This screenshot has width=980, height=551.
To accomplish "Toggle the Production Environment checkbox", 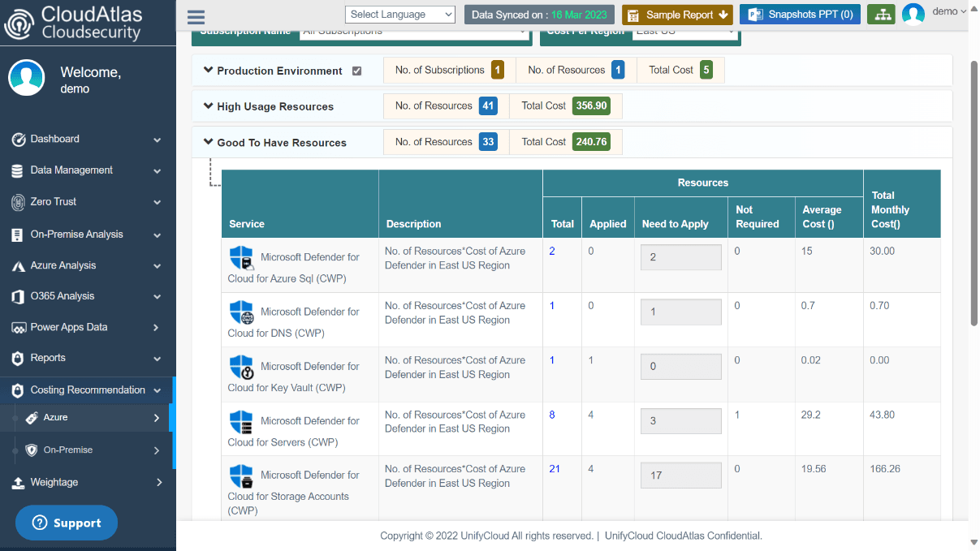I will tap(356, 71).
